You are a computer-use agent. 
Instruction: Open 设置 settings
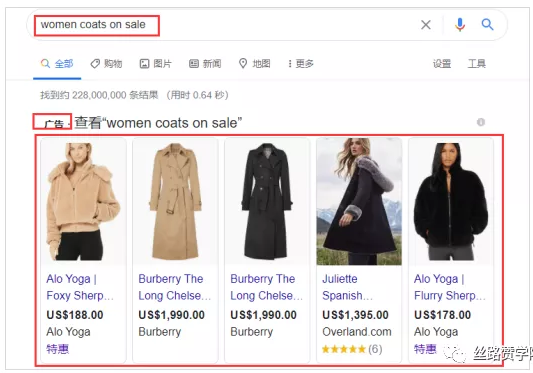tap(442, 64)
